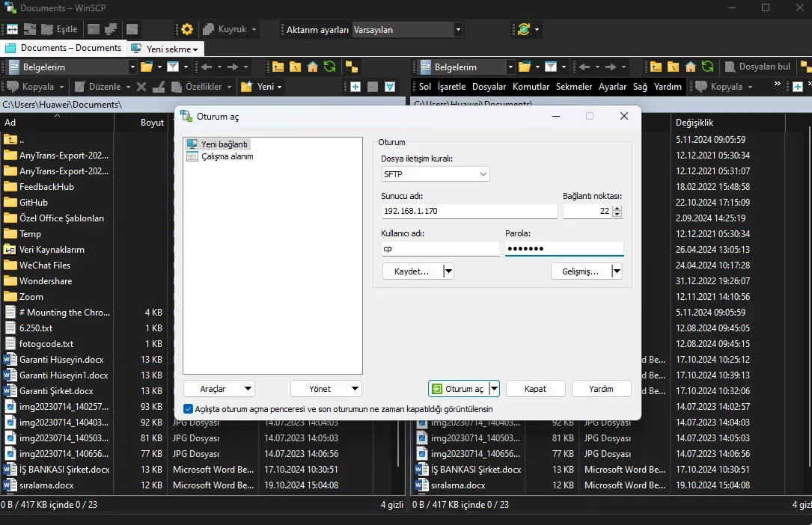Click the Oturum aç login button
The height and width of the screenshot is (525, 812).
[x=459, y=389]
